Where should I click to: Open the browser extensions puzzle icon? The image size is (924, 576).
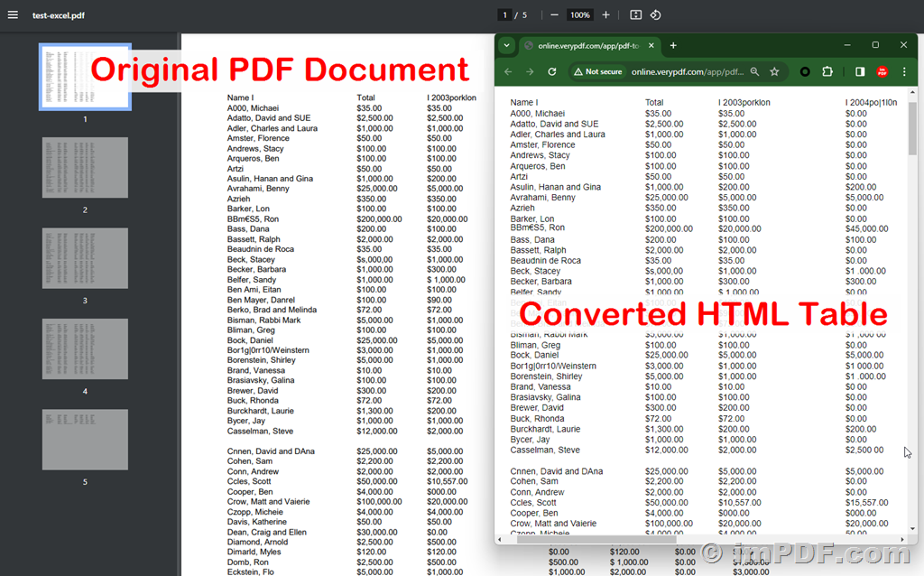(x=827, y=71)
